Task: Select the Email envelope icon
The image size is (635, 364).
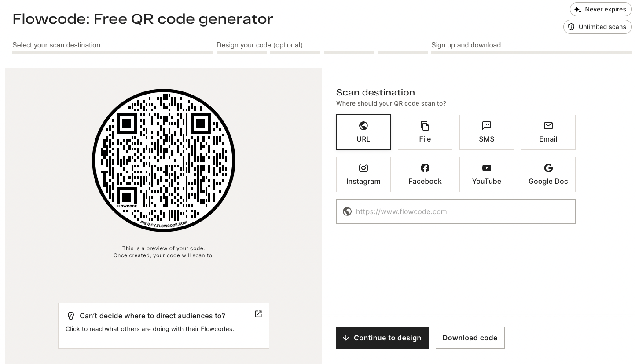Action: pos(548,126)
